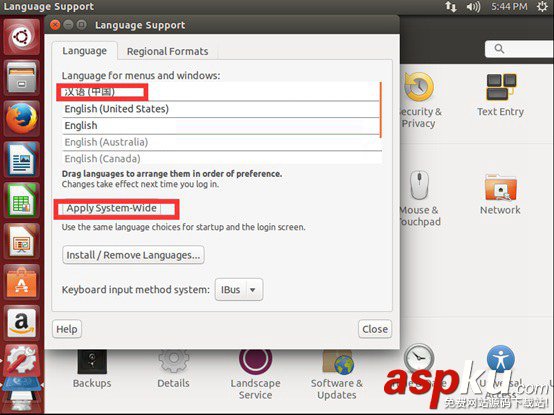Open Ubuntu Software Center in the launcher

tap(22, 282)
